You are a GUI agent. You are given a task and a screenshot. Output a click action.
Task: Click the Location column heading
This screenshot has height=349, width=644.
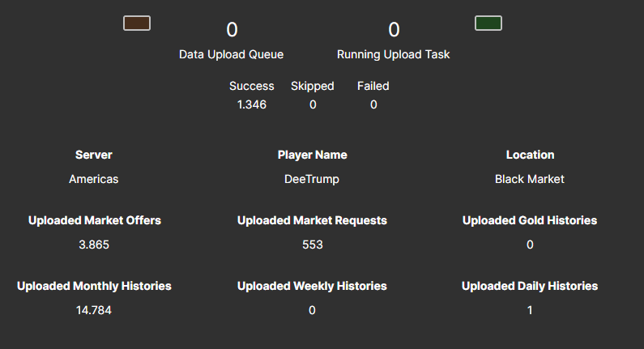[x=530, y=155]
